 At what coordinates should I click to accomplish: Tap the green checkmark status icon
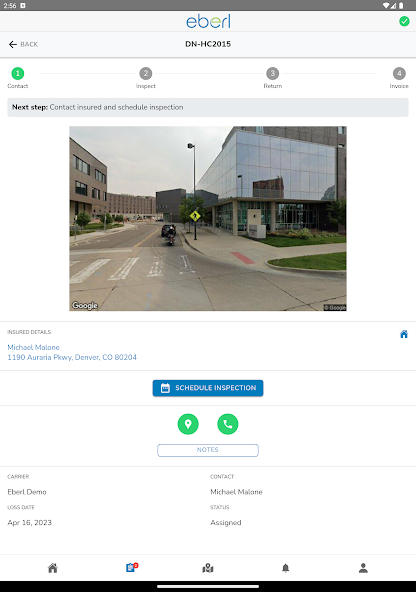[x=404, y=21]
